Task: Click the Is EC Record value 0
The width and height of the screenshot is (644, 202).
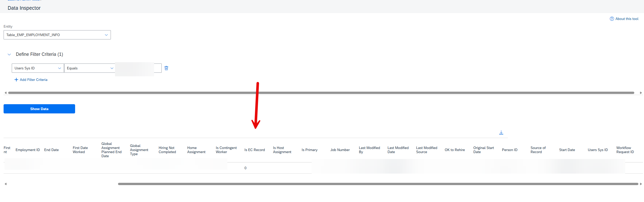Action: 245,168
